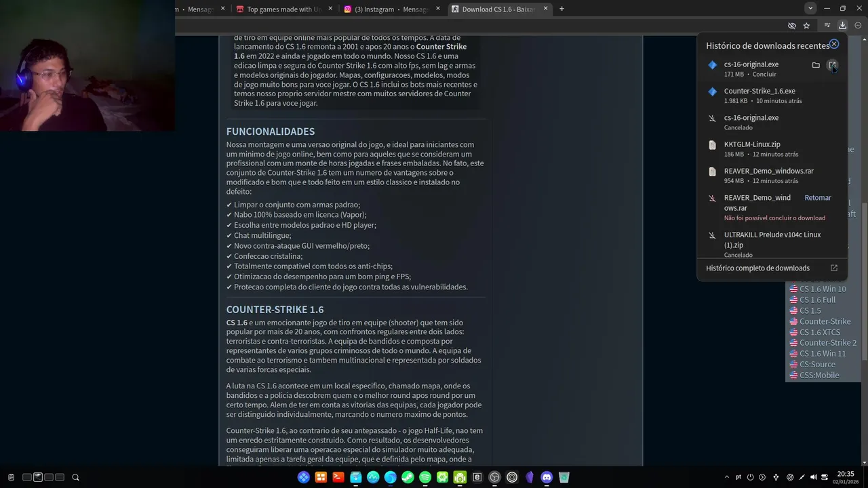Click the COUNTER-STRIKE 1.6 section heading
Image resolution: width=868 pixels, height=488 pixels.
[275, 310]
